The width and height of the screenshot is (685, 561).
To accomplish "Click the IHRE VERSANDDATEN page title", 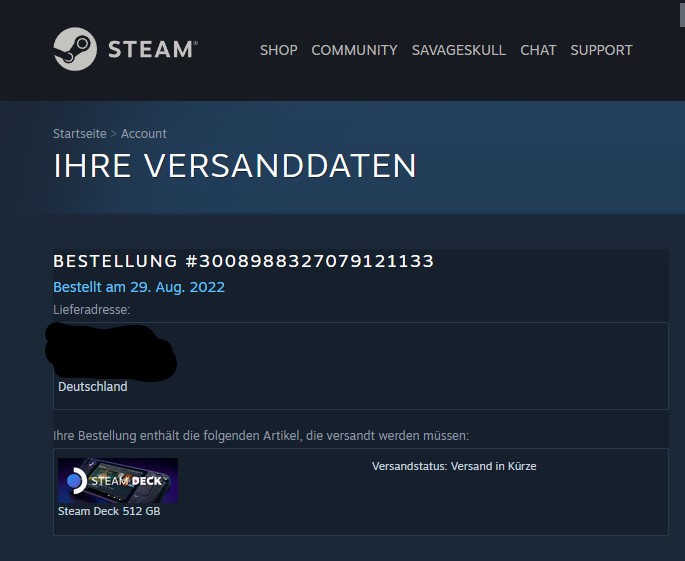I will (235, 166).
